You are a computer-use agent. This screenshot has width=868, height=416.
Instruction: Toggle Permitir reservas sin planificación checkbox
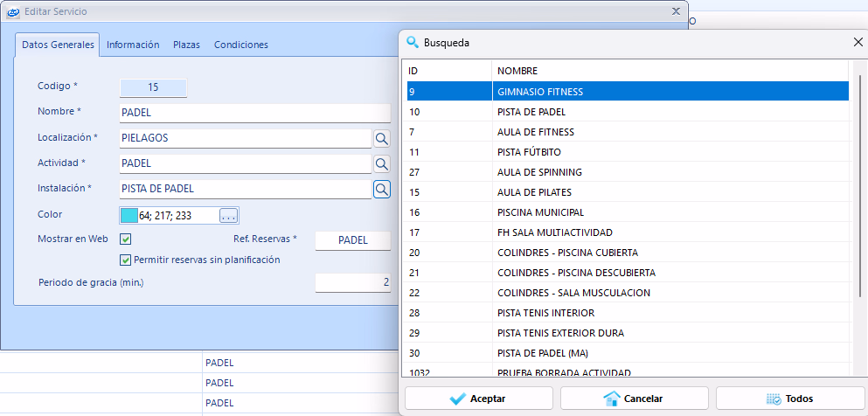pos(126,260)
